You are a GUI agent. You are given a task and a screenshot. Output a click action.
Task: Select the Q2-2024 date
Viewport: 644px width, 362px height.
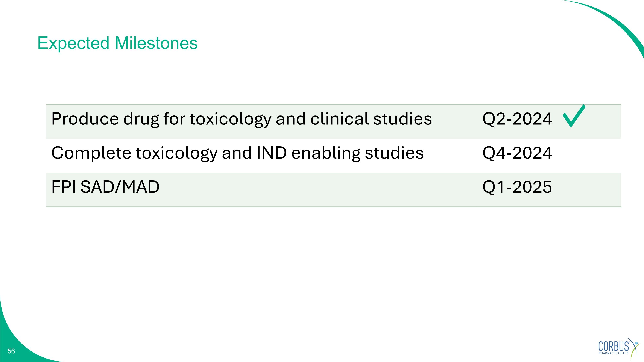click(517, 119)
